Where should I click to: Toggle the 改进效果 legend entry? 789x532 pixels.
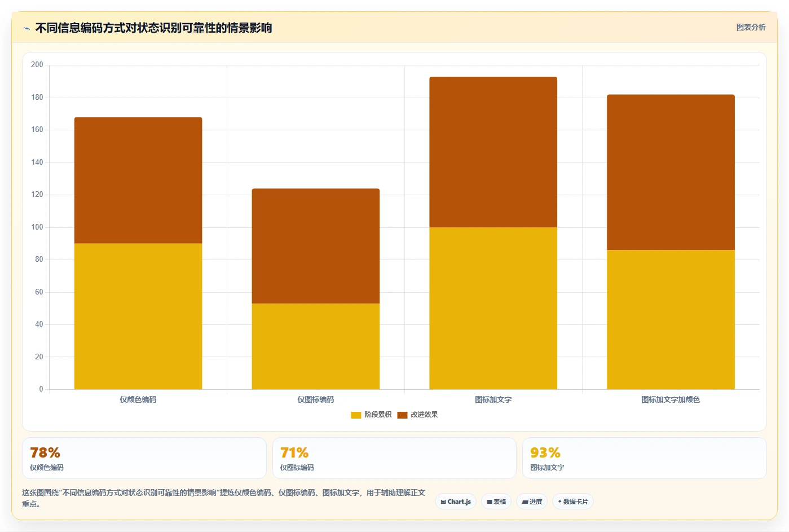417,415
